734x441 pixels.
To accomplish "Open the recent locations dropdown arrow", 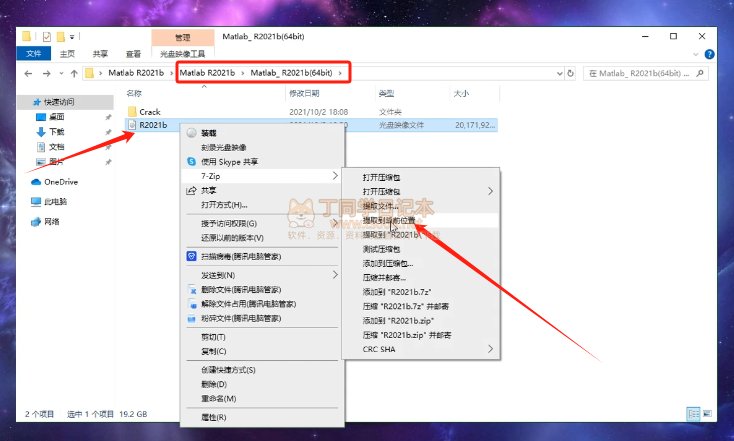I will [x=61, y=74].
